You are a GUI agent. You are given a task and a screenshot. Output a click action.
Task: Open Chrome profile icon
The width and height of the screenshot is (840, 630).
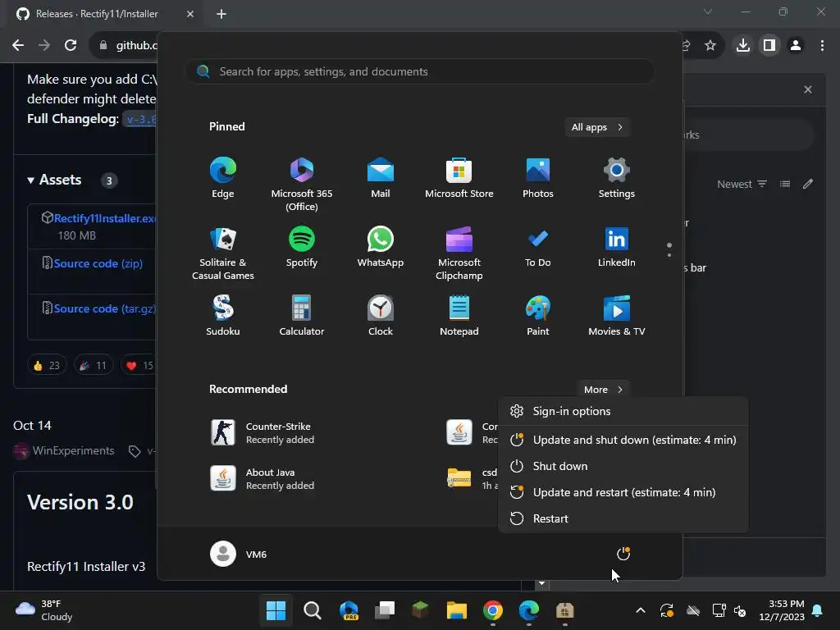796,46
